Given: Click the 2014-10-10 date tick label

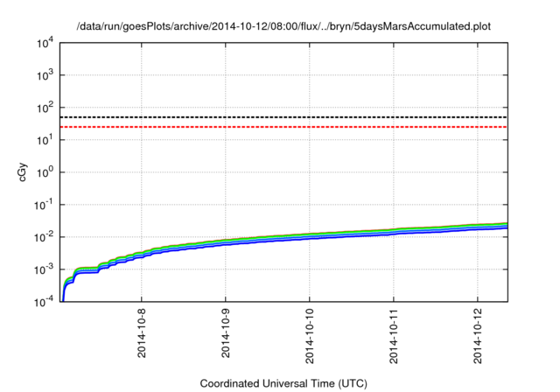Looking at the screenshot, I should point(310,335).
